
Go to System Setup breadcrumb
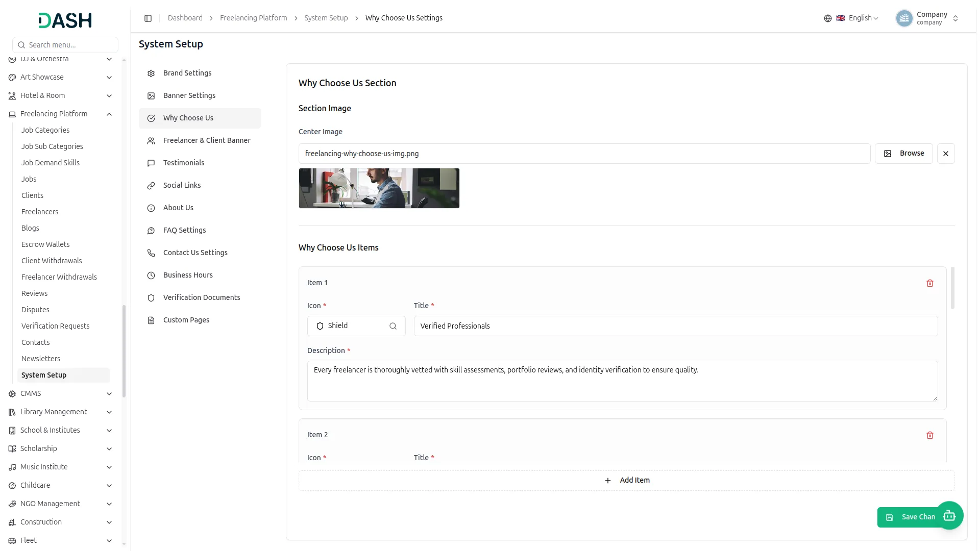326,18
